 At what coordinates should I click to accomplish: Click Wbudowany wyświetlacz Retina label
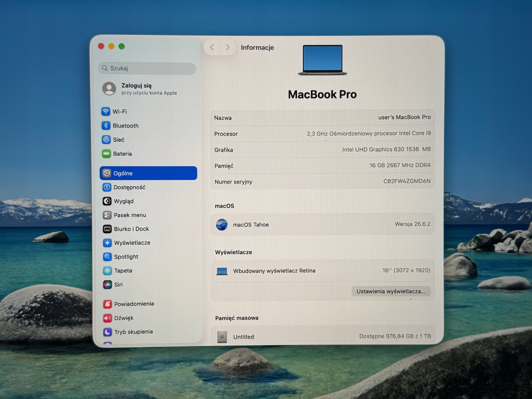tap(274, 271)
